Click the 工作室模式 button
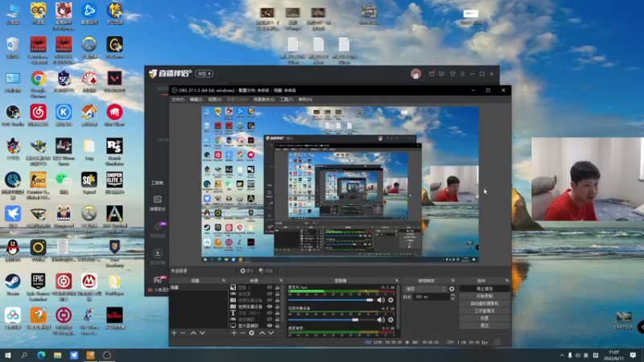Screen dimensions: 644x362 485,311
